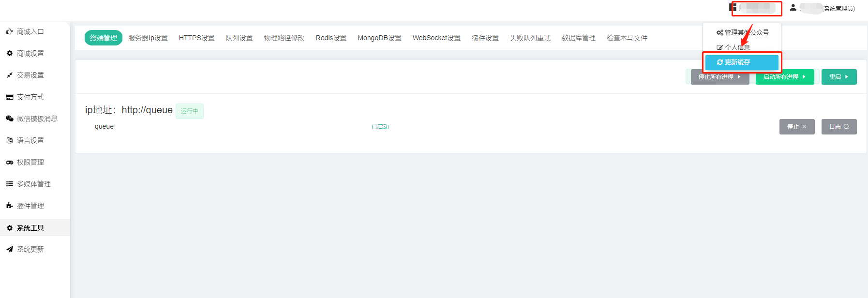Open the 数据库管理 tab
This screenshot has height=298, width=868.
[578, 38]
